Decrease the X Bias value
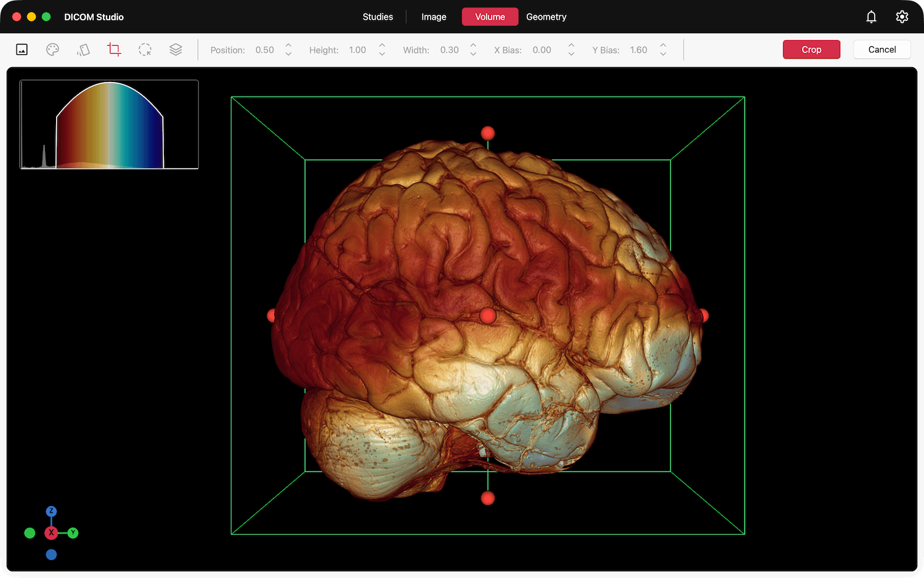Viewport: 924px width, 578px height. point(571,54)
